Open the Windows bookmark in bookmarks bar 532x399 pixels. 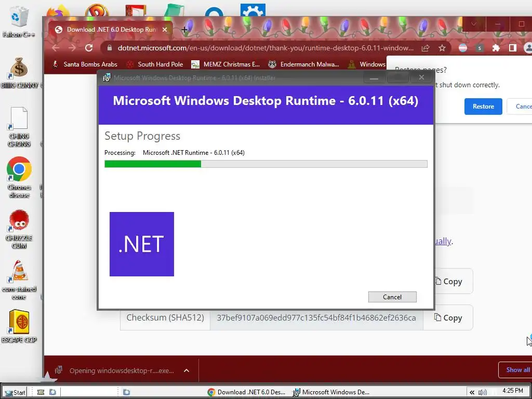click(367, 64)
